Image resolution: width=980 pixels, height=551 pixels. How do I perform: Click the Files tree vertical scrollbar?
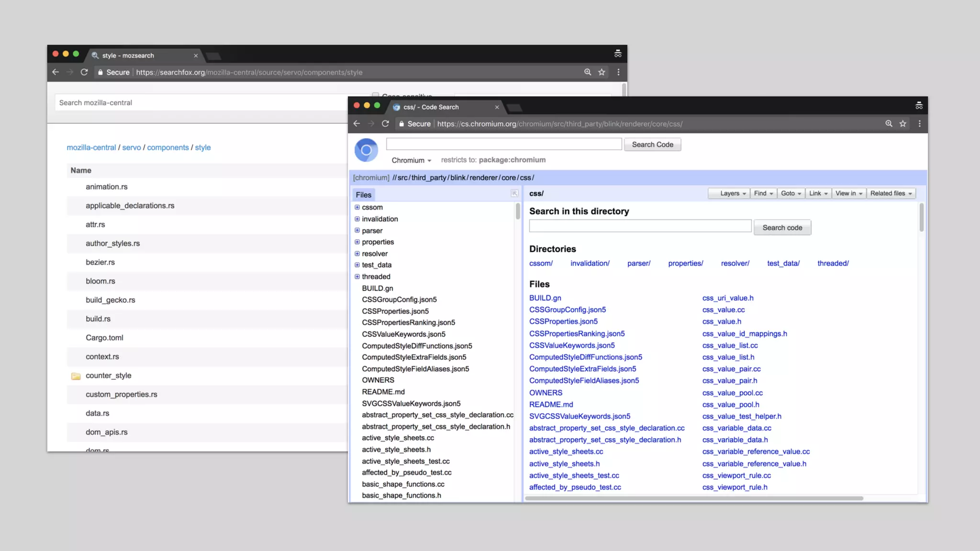pos(518,211)
